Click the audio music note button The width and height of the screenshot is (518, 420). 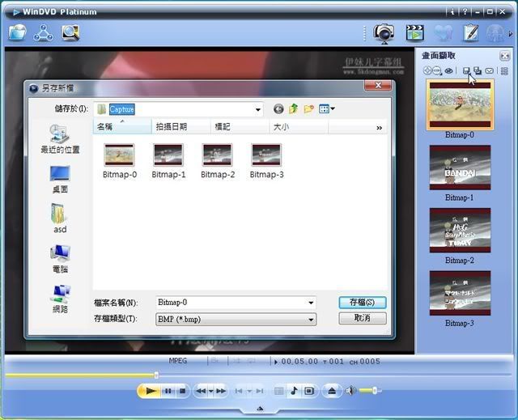[x=294, y=391]
